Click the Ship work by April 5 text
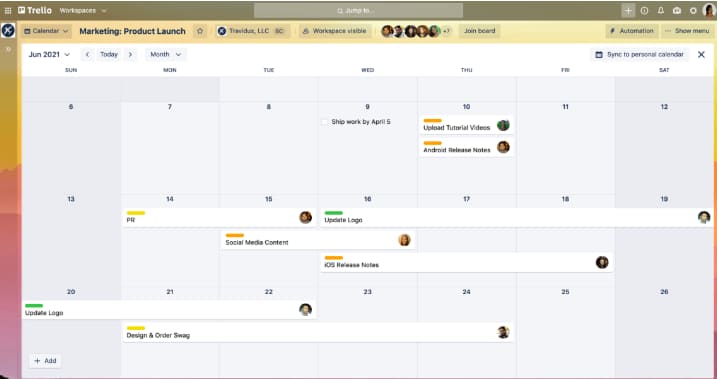Image resolution: width=717 pixels, height=379 pixels. click(361, 122)
